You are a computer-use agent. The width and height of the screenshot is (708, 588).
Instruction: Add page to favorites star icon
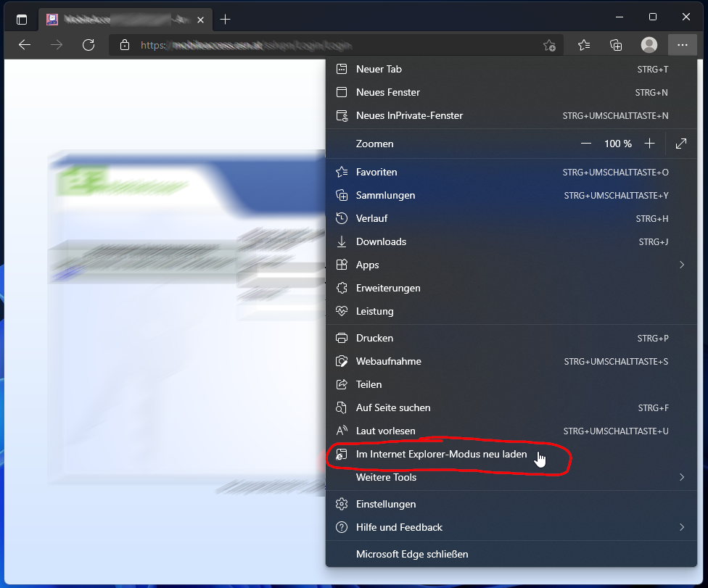click(549, 45)
